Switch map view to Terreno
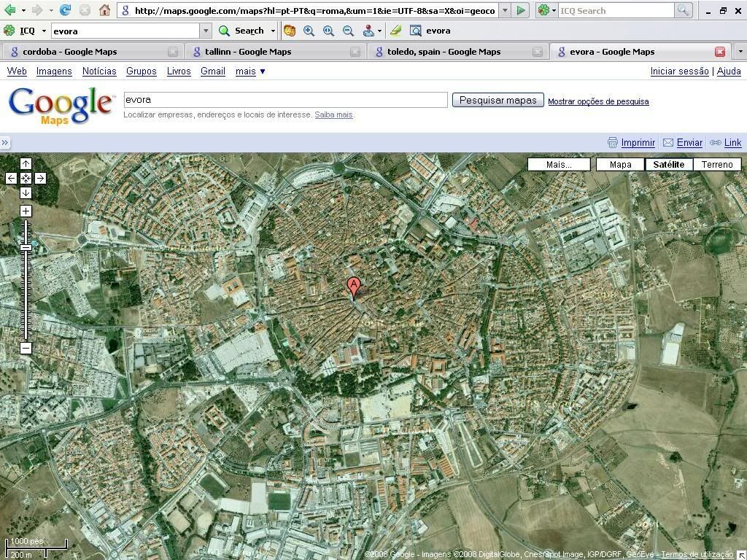Screen dimensions: 747x560 pyautogui.click(x=716, y=164)
